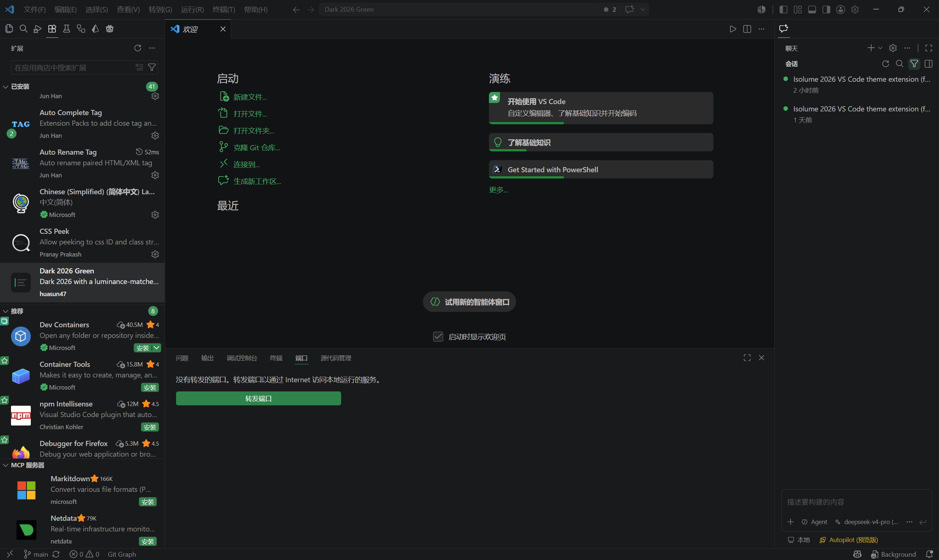Screen dimensions: 939x560
Task: Open the Accounts icon in the title bar
Action: pos(840,10)
